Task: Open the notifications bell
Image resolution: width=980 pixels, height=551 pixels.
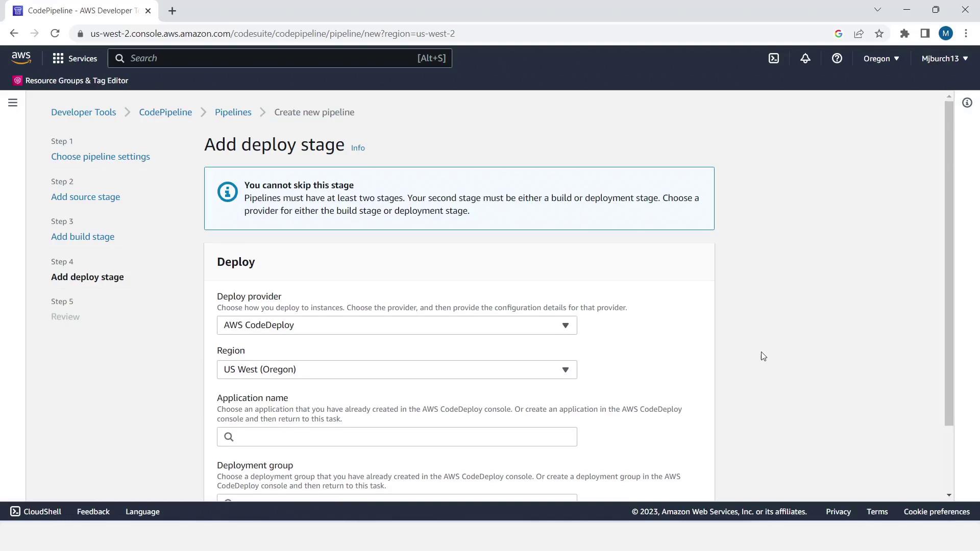Action: click(x=805, y=58)
